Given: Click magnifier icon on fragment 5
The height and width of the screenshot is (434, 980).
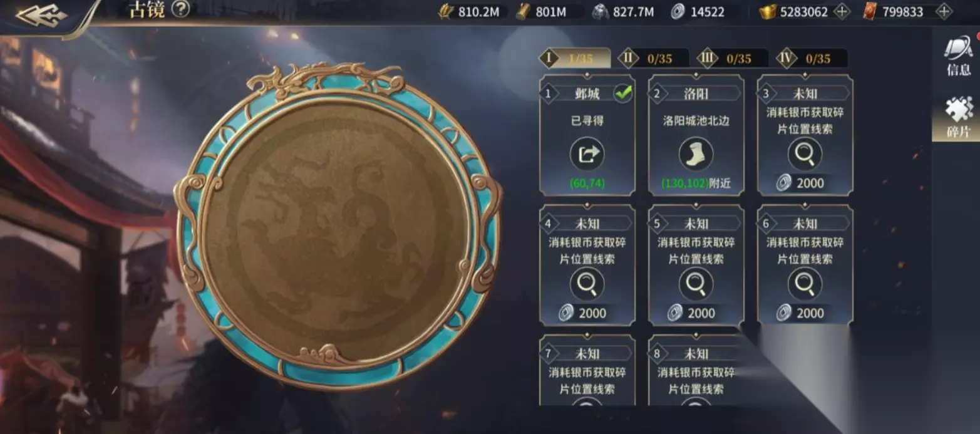Looking at the screenshot, I should tap(696, 283).
